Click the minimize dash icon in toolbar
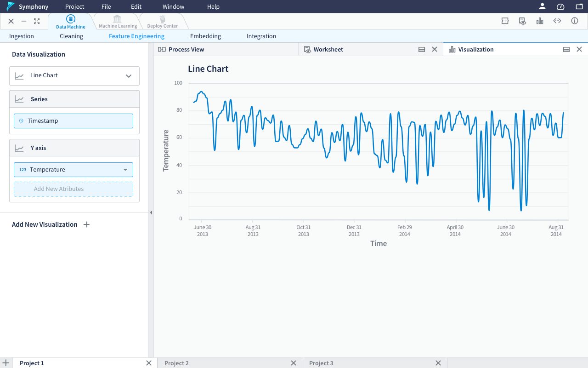 coord(24,21)
